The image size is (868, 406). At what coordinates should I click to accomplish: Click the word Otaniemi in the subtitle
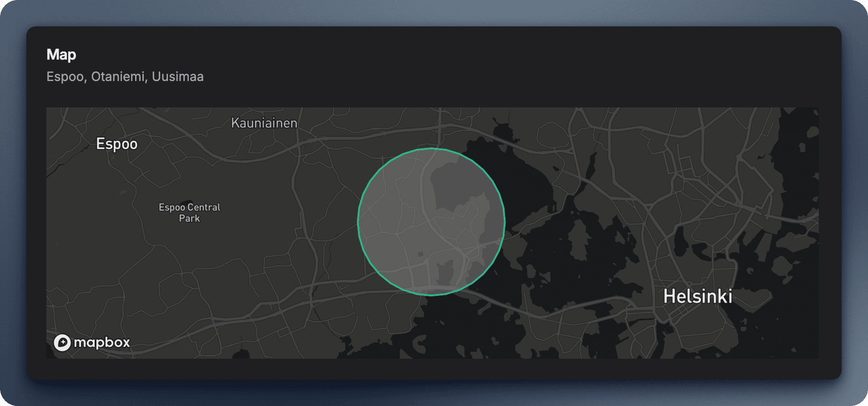pyautogui.click(x=118, y=76)
